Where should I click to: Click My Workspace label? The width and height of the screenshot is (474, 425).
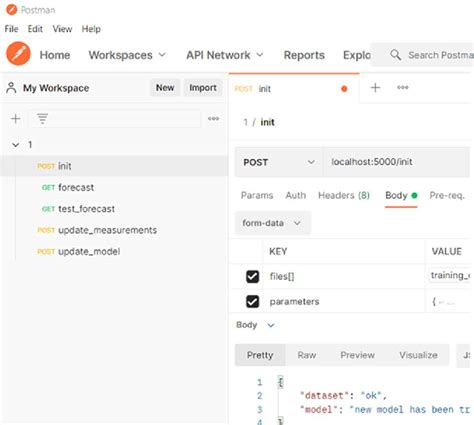point(56,88)
